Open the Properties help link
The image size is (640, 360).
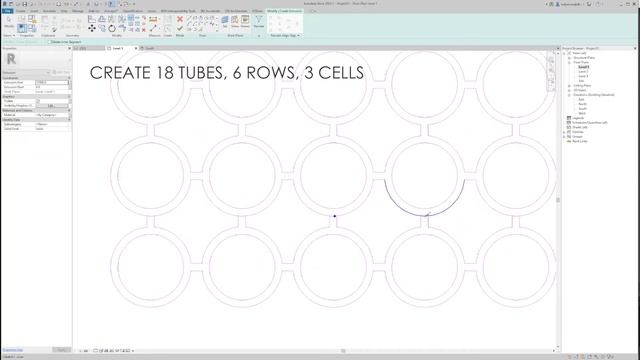coord(13,350)
